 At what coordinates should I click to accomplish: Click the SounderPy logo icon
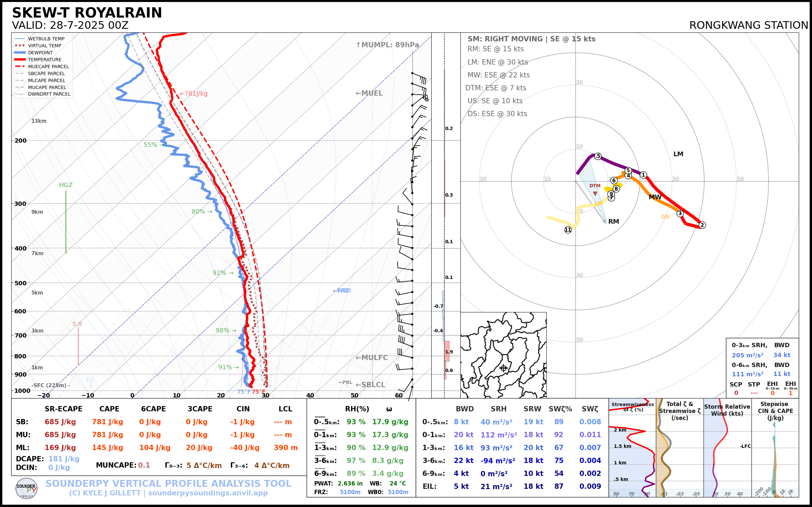(x=26, y=488)
